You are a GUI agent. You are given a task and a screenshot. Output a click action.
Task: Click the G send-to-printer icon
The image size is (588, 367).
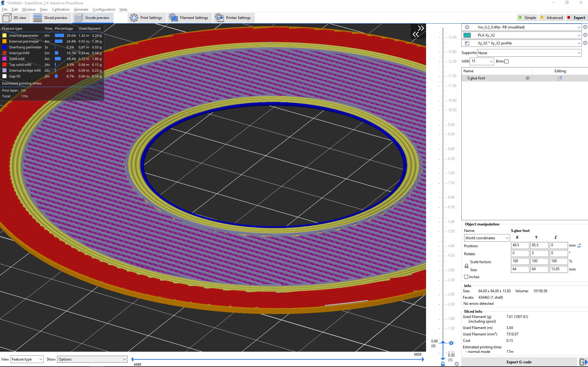(583, 362)
